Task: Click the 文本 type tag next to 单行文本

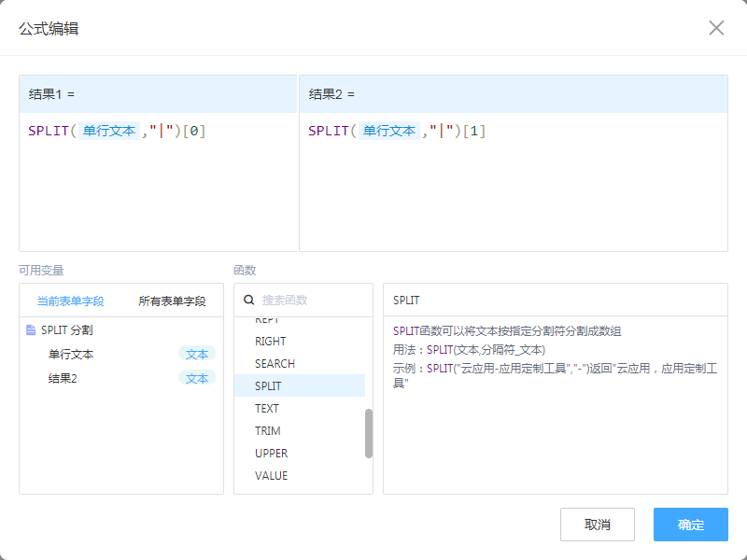Action: (197, 355)
